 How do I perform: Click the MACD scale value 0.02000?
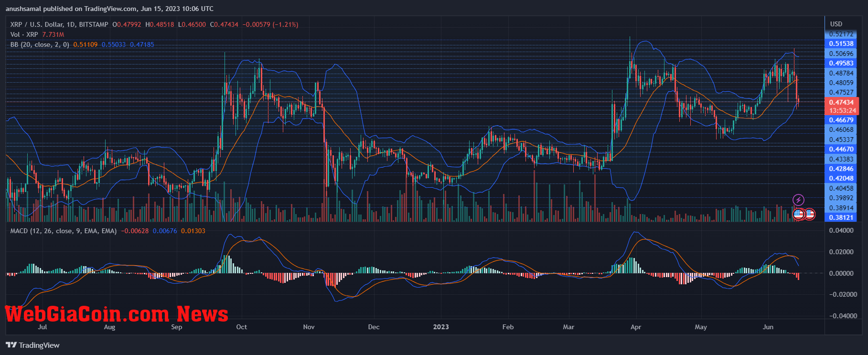[841, 252]
